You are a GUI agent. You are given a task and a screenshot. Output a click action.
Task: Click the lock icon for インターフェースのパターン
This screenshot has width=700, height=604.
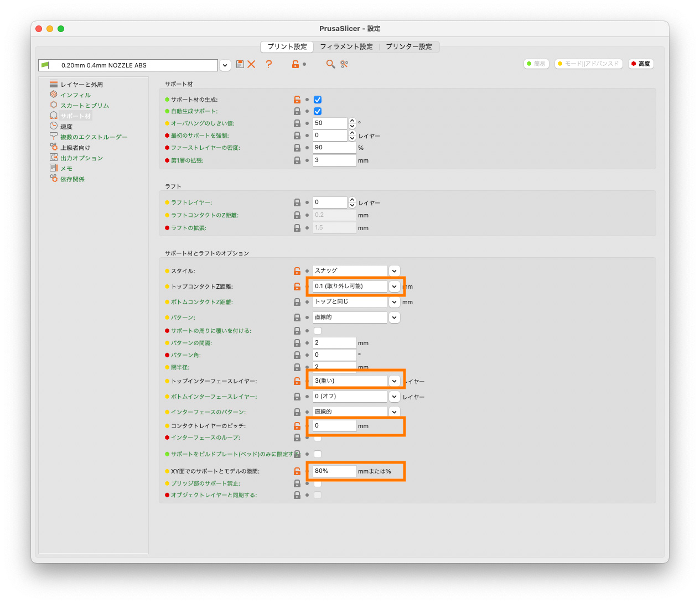click(297, 412)
